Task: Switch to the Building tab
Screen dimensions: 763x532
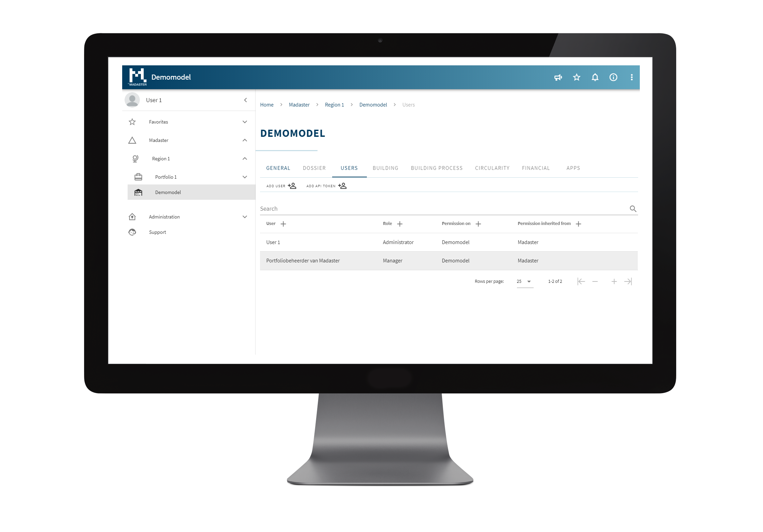Action: point(385,168)
